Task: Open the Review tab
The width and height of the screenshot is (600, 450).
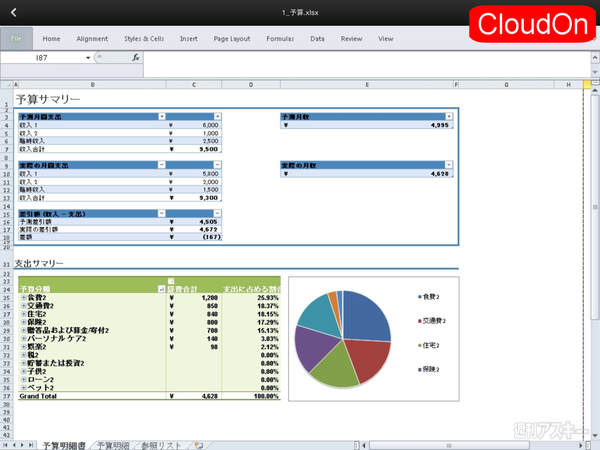Action: (351, 39)
